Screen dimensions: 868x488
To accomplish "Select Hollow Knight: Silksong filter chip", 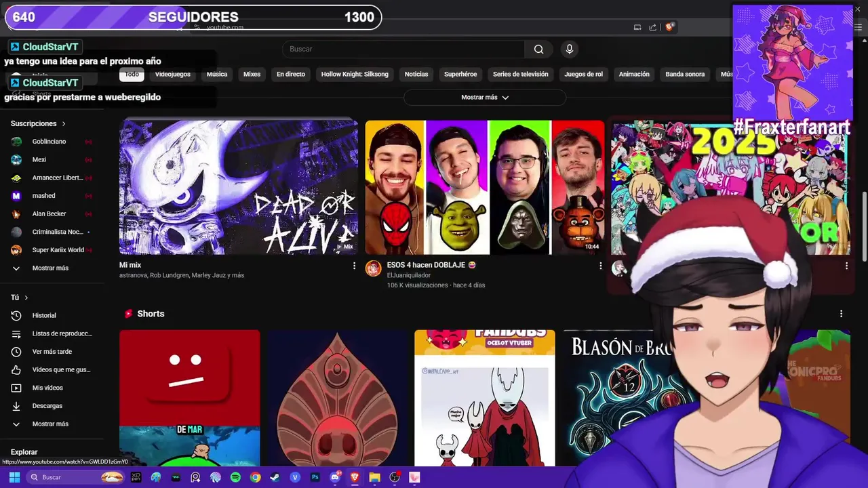I will [355, 74].
